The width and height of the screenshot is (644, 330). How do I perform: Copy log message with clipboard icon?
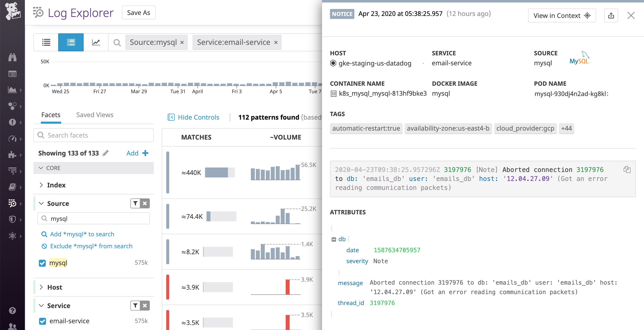point(627,169)
